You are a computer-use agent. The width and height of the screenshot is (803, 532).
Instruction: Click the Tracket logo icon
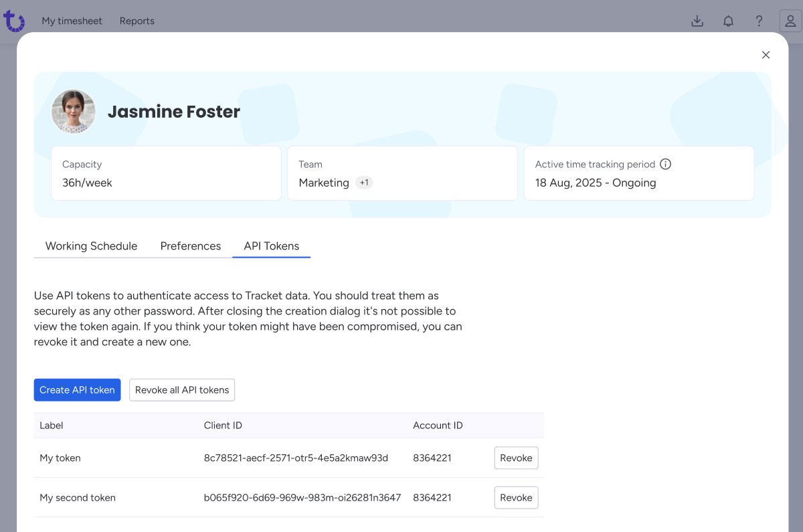[x=14, y=21]
